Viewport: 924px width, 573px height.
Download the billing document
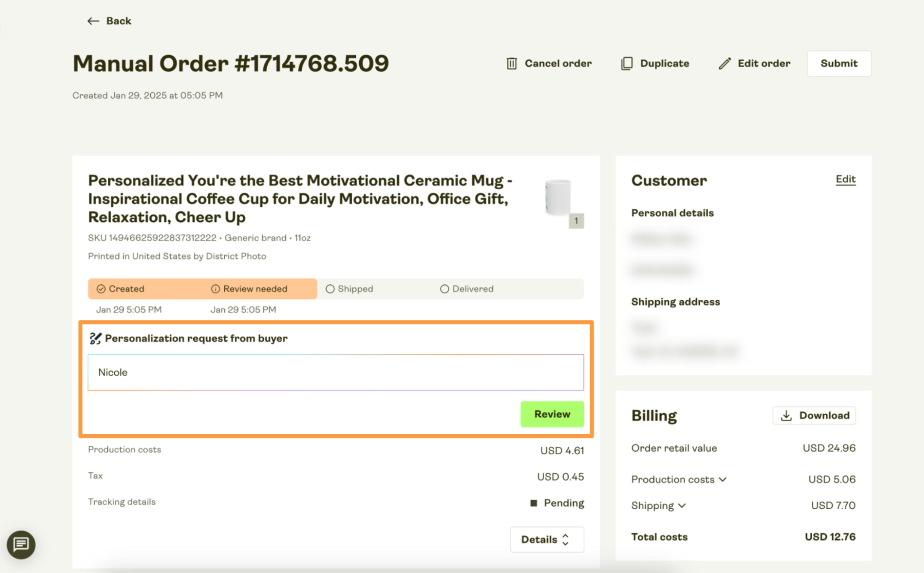tap(814, 415)
